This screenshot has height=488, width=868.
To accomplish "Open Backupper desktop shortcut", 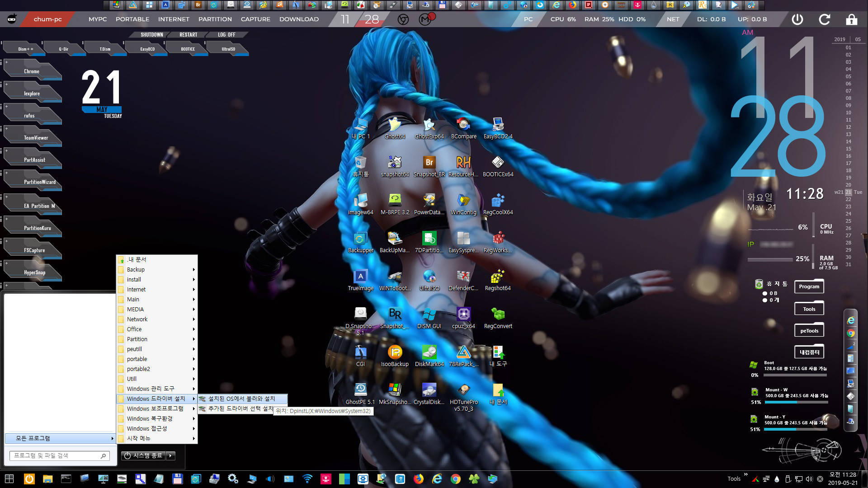I will 360,242.
